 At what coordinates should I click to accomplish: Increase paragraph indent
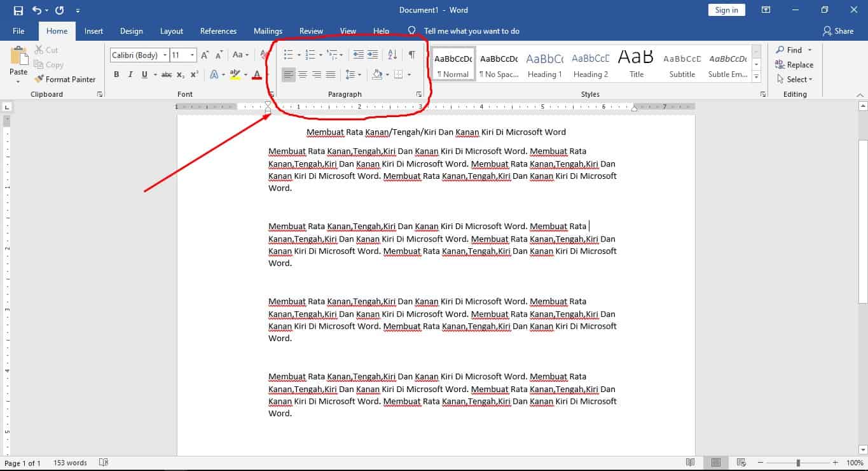click(373, 55)
